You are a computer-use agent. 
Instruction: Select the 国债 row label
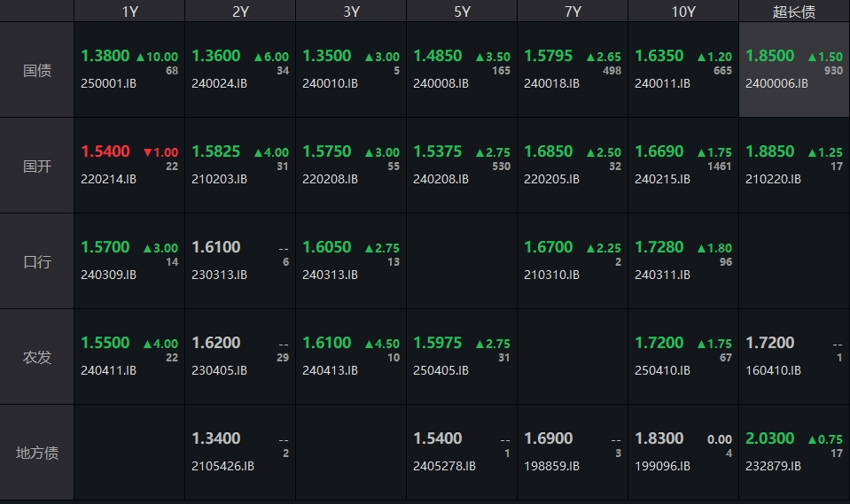click(x=37, y=70)
